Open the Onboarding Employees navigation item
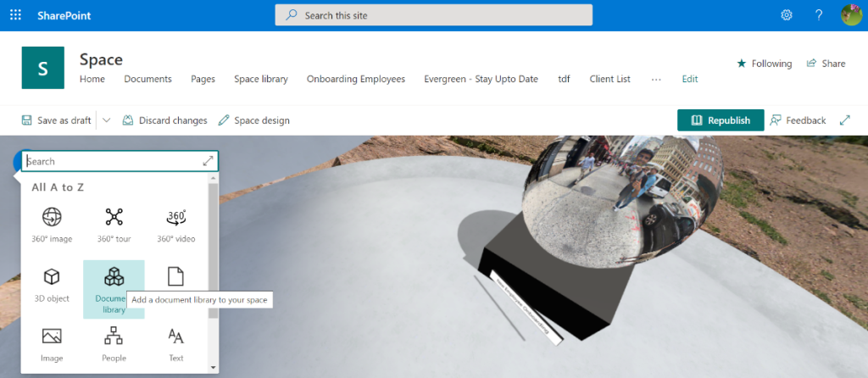Screen dimensions: 868x378 pos(356,79)
